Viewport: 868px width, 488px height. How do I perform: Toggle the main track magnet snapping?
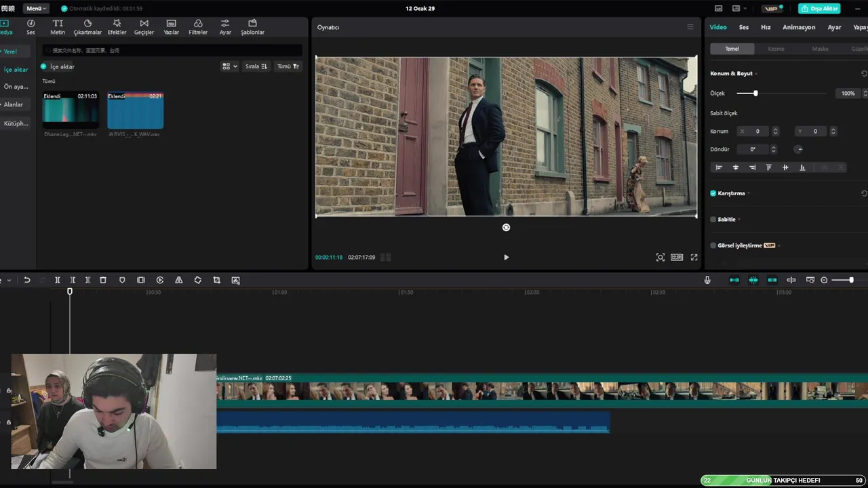click(x=734, y=280)
